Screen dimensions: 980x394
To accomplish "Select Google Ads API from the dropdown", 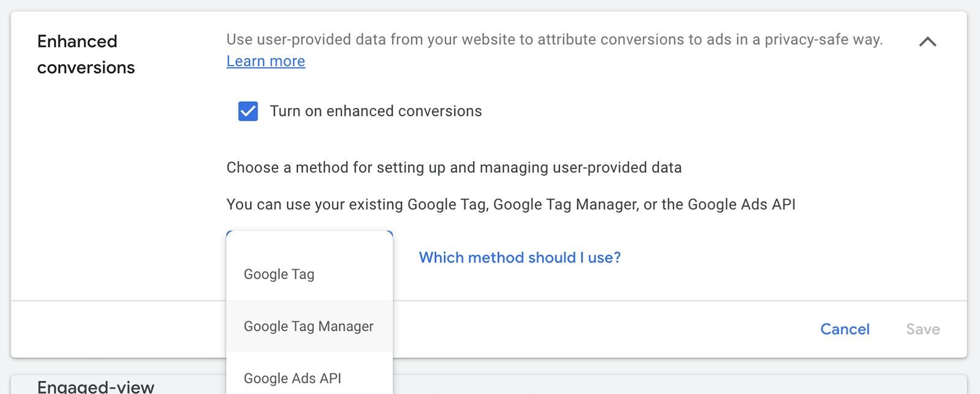I will pyautogui.click(x=292, y=378).
